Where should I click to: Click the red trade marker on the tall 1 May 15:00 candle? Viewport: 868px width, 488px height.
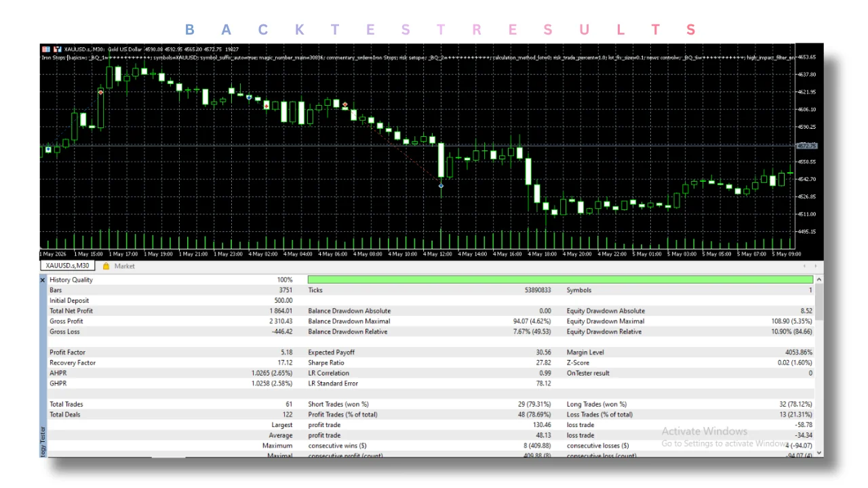point(100,92)
